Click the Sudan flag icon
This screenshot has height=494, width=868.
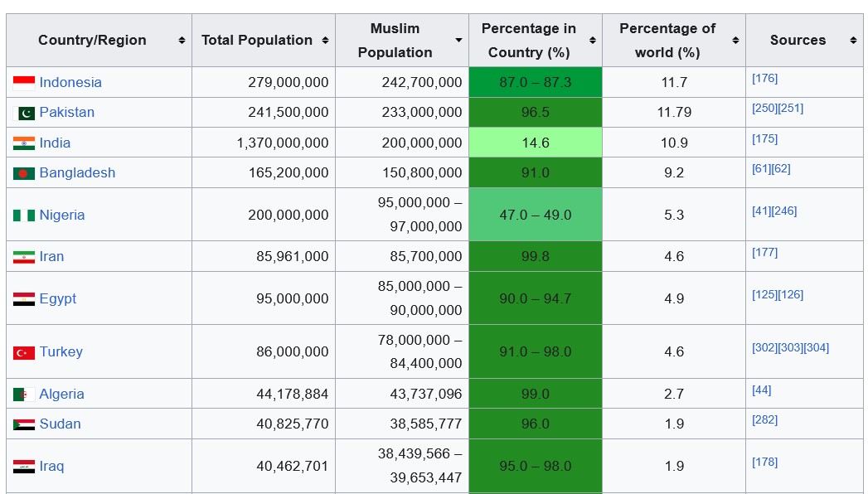(23, 424)
